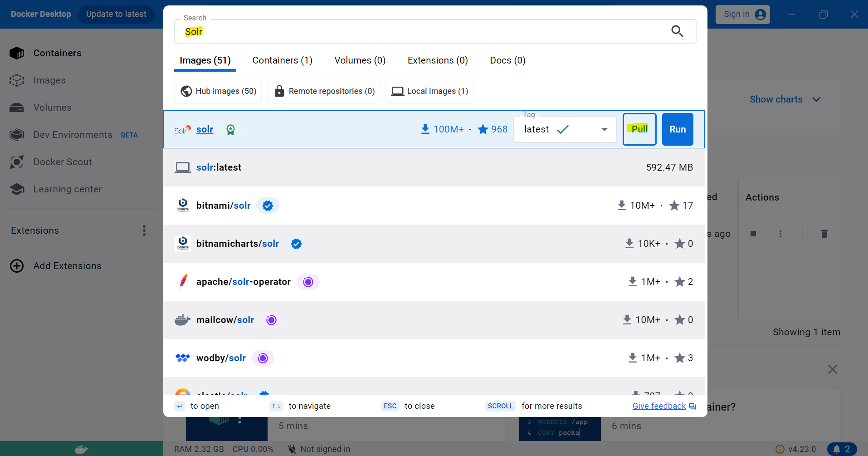
Task: Click Update to latest button
Action: pyautogui.click(x=116, y=14)
